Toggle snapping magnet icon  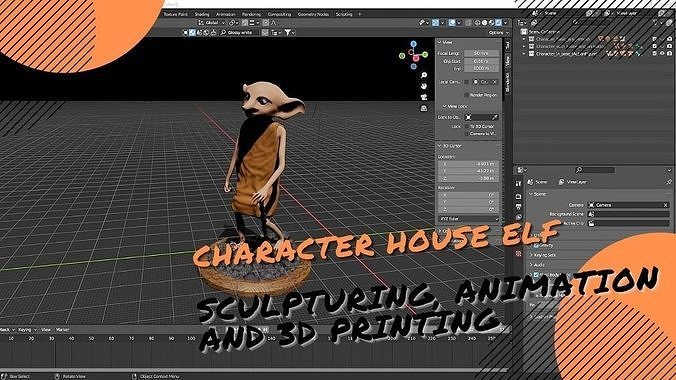245,23
